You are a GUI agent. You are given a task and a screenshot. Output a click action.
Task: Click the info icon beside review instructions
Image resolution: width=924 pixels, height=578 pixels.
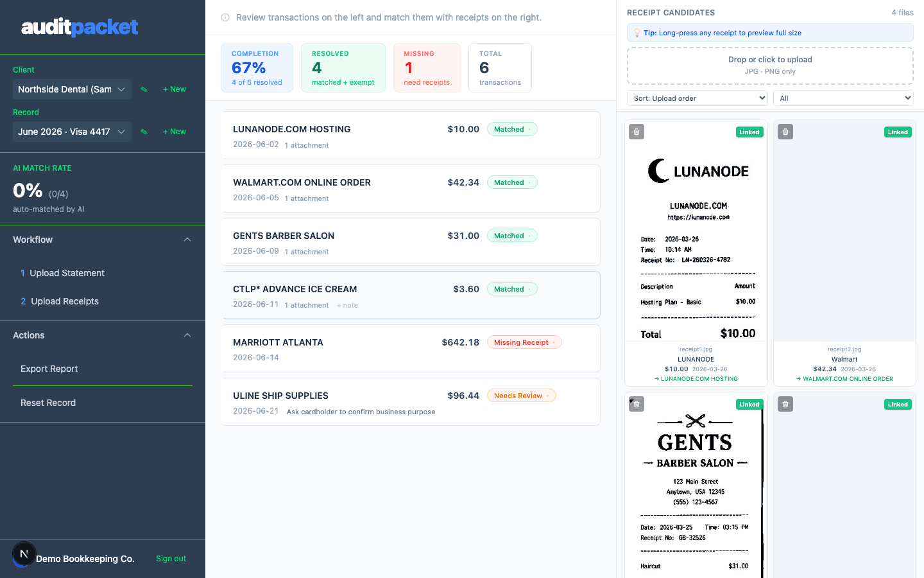pyautogui.click(x=225, y=17)
